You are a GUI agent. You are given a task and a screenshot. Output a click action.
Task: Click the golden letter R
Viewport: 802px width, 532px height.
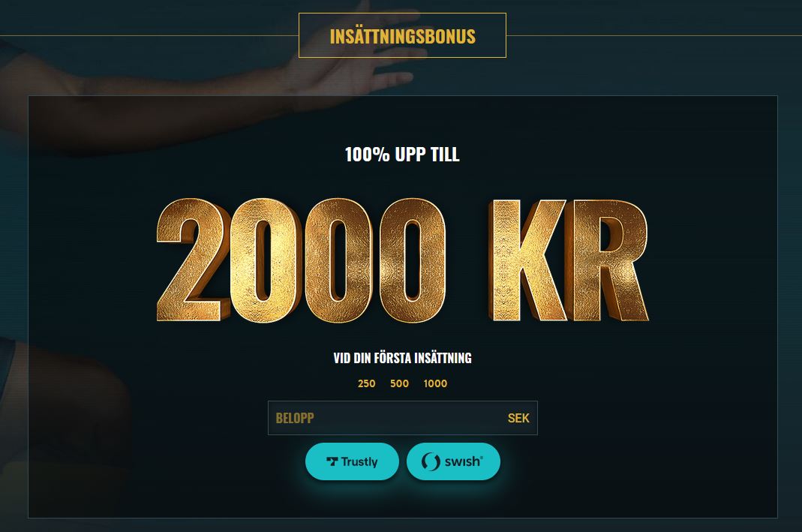pyautogui.click(x=611, y=260)
